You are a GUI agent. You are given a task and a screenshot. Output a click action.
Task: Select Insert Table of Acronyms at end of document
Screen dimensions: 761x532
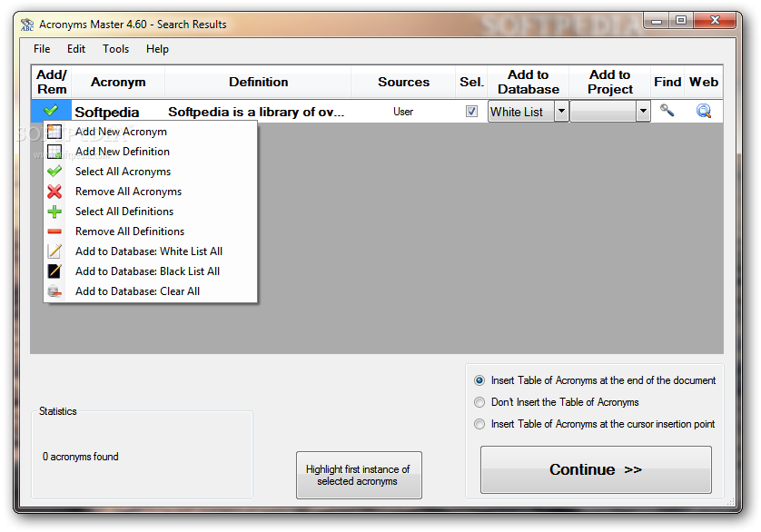(479, 380)
